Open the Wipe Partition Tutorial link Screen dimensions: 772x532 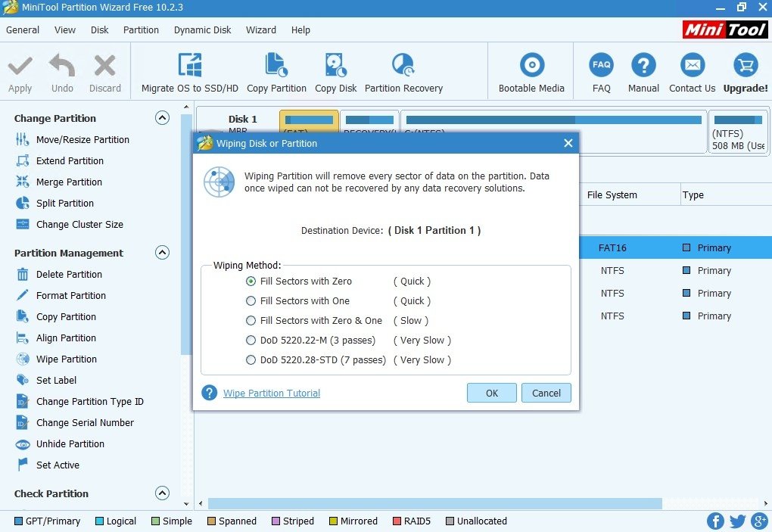pyautogui.click(x=272, y=394)
